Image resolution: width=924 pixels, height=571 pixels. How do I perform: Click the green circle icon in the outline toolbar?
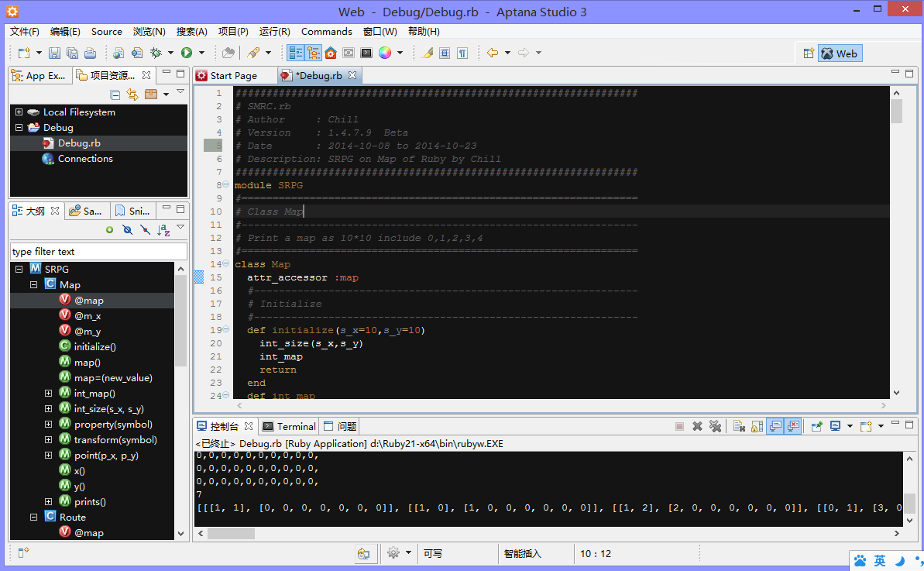pos(110,230)
